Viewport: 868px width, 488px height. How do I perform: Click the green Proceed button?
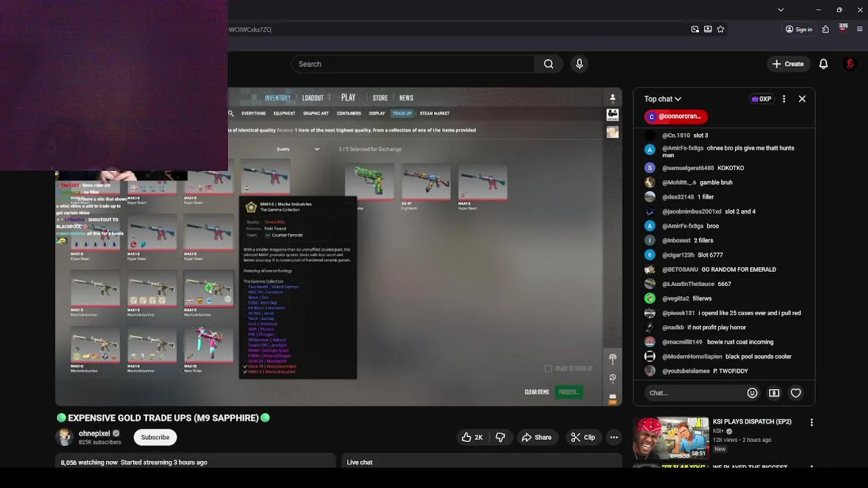pos(568,392)
